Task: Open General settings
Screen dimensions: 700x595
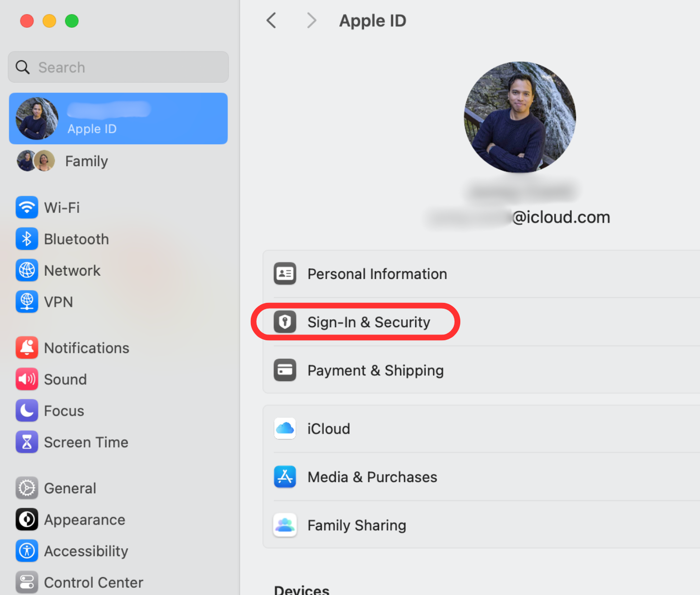Action: point(118,488)
